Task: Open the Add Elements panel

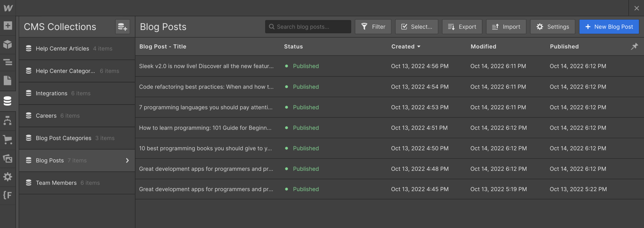Action: tap(8, 25)
